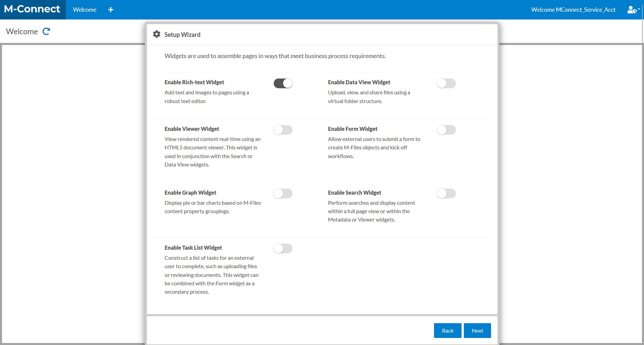Viewport: 644px width, 345px height.
Task: Enable the Task List Widget toggle
Action: click(x=283, y=248)
